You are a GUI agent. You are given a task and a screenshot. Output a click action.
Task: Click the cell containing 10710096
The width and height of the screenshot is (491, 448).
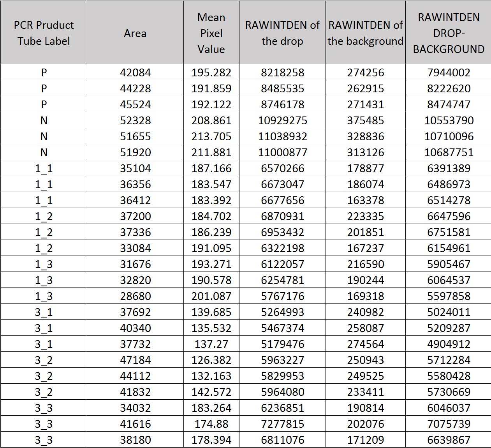(x=449, y=136)
